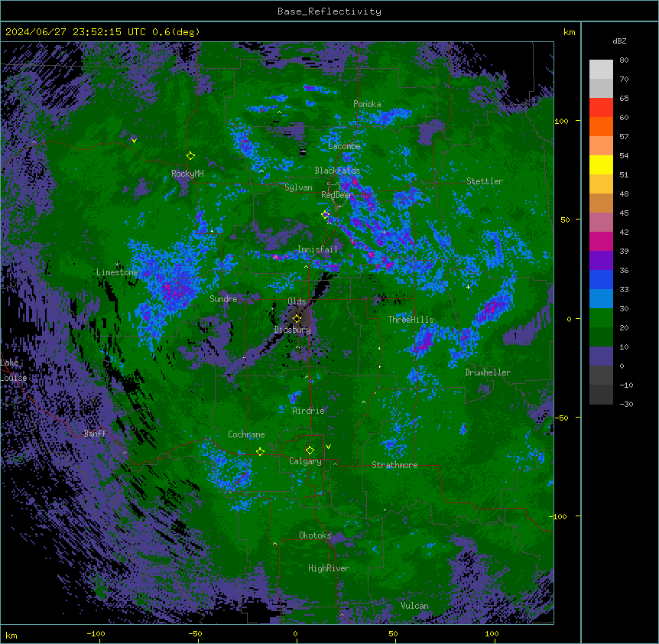
Task: Click the slate-purple legend swatch between 10 and 0
Action: [601, 356]
